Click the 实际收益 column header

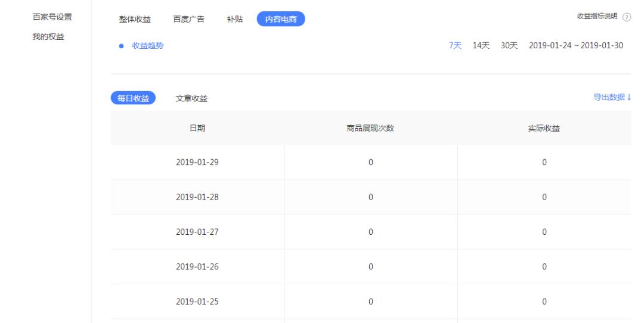pyautogui.click(x=544, y=128)
